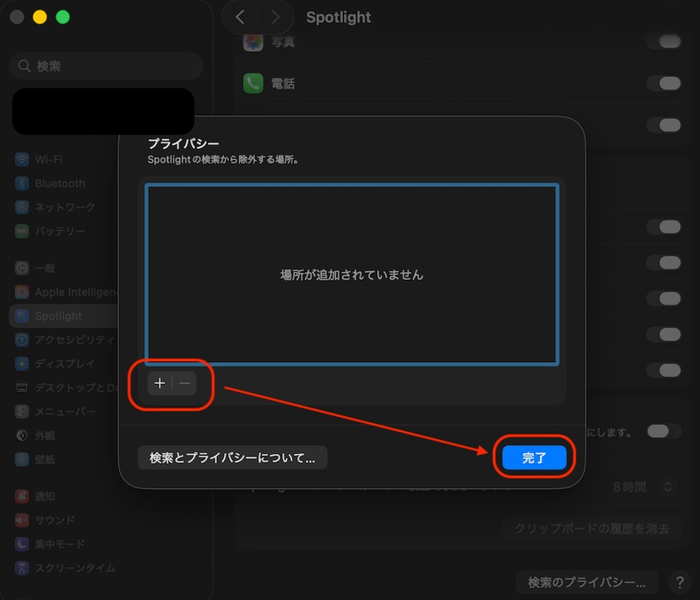Open デスクトップとDock settings in the sidebar
The height and width of the screenshot is (600, 700).
pos(65,387)
